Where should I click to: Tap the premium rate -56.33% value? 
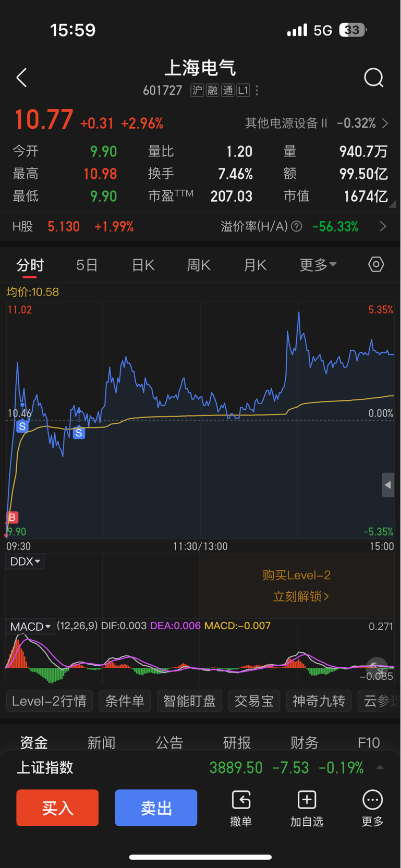click(x=335, y=226)
